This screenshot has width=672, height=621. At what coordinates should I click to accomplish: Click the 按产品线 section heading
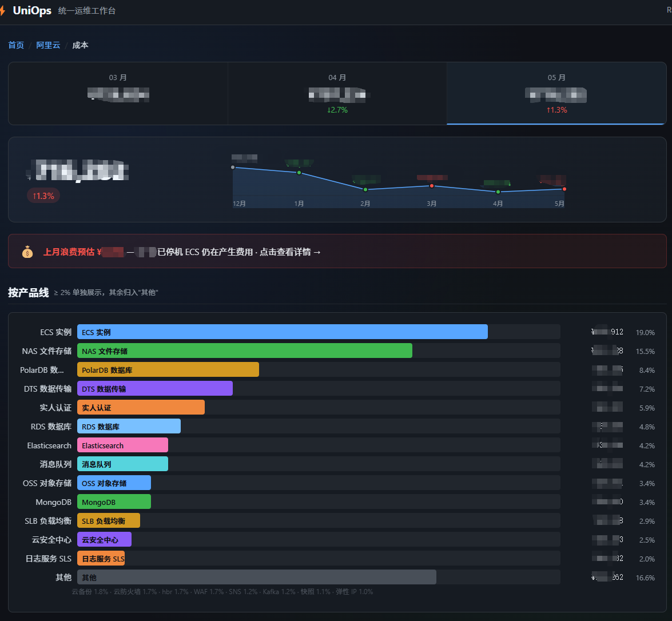[28, 292]
